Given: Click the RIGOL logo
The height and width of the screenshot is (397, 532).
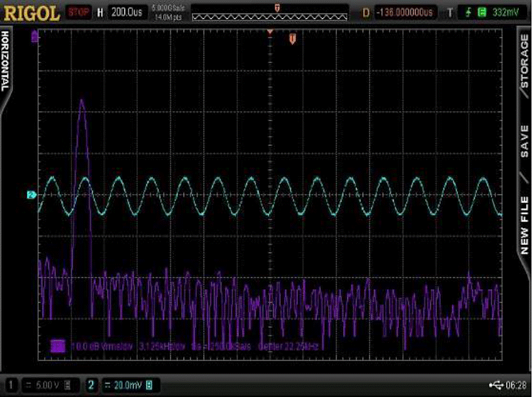Looking at the screenshot, I should (x=31, y=12).
